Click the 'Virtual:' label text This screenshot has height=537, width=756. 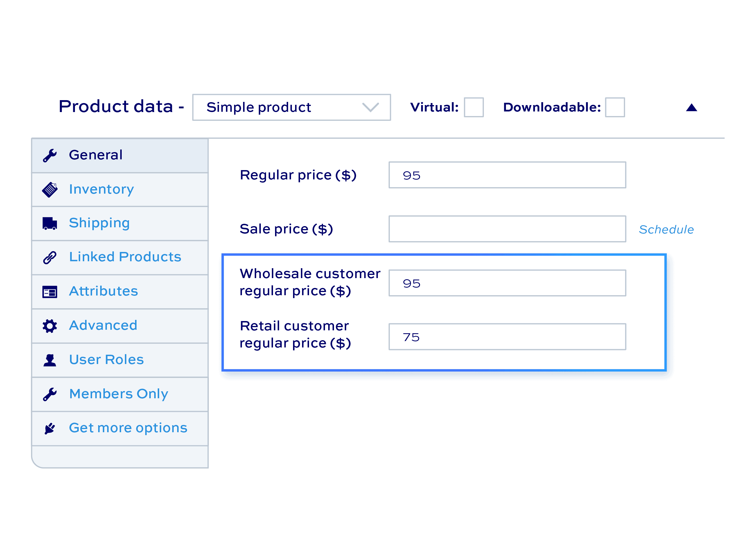coord(434,107)
